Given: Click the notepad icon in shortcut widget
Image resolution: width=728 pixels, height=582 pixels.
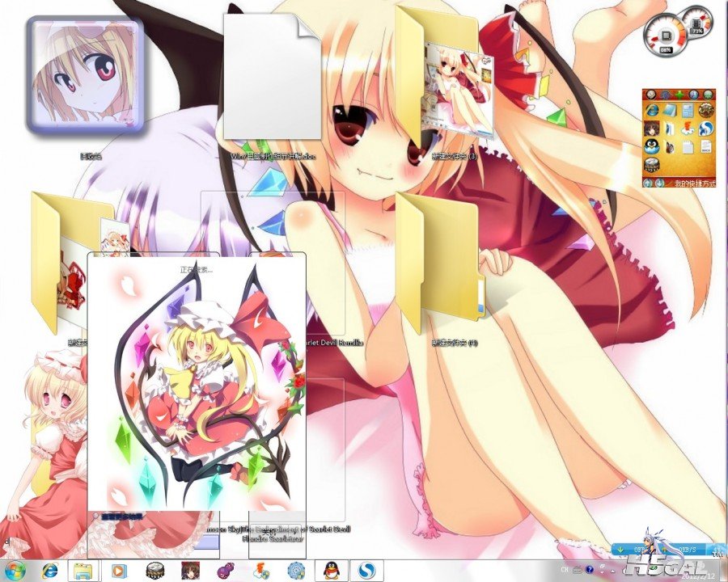Looking at the screenshot, I should click(688, 147).
